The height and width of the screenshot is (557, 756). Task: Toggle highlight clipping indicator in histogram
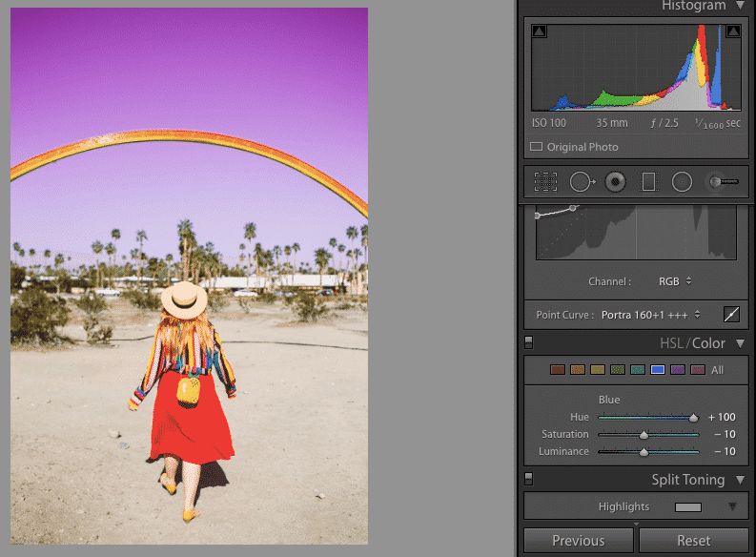733,31
